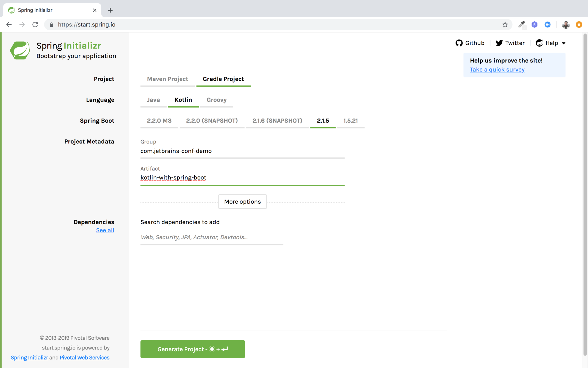Expand More options section

(x=242, y=202)
